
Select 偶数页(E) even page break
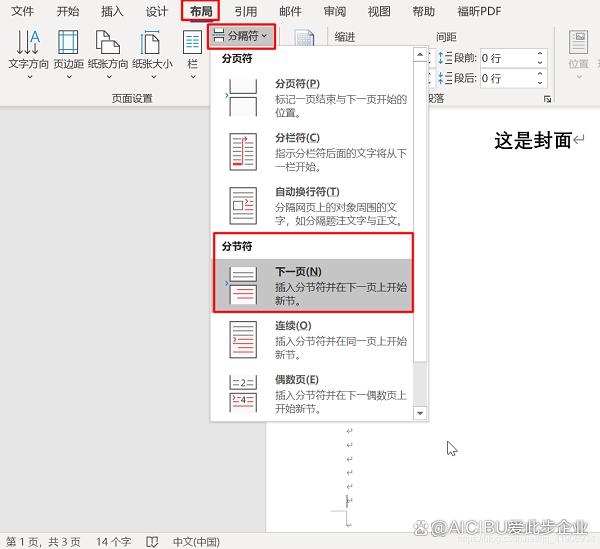coord(313,393)
